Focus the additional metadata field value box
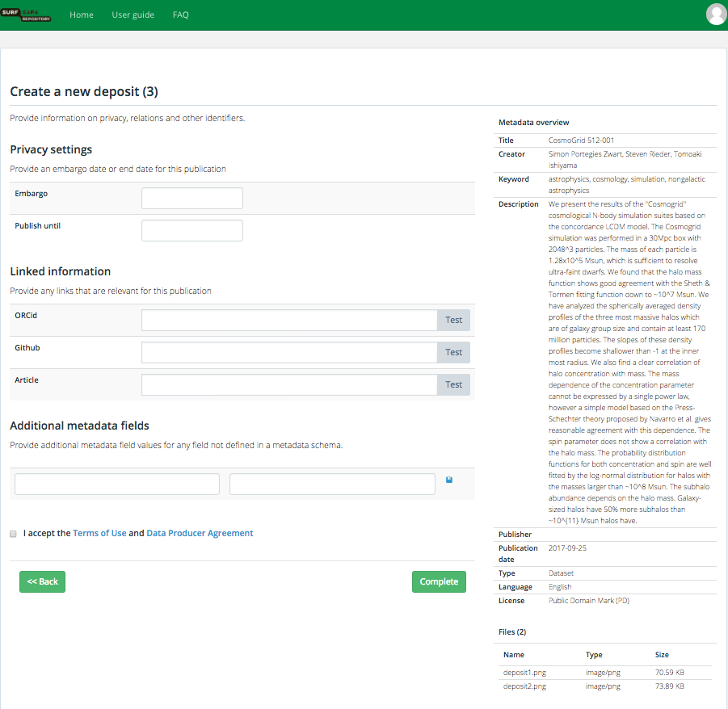 (332, 484)
